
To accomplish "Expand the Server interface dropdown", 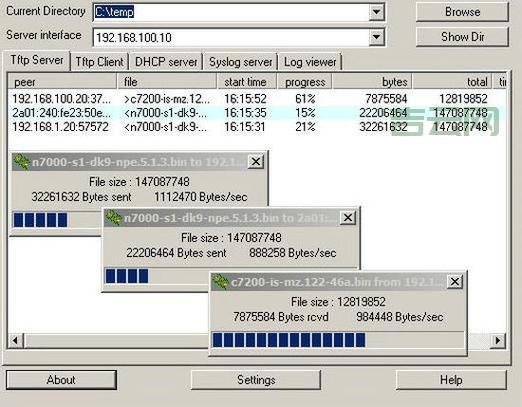I will click(377, 37).
